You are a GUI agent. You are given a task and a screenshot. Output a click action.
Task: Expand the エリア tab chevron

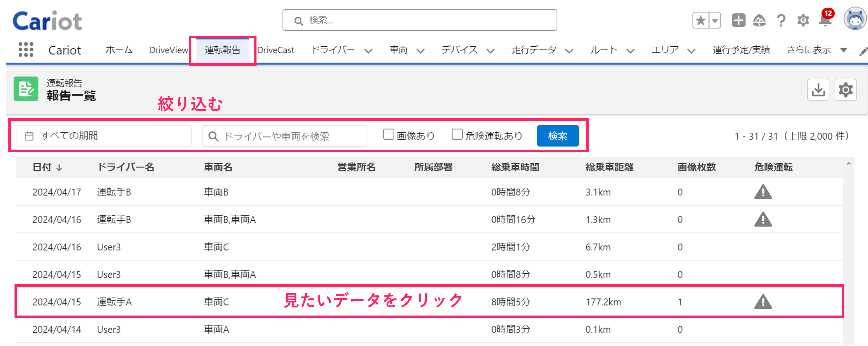(691, 51)
